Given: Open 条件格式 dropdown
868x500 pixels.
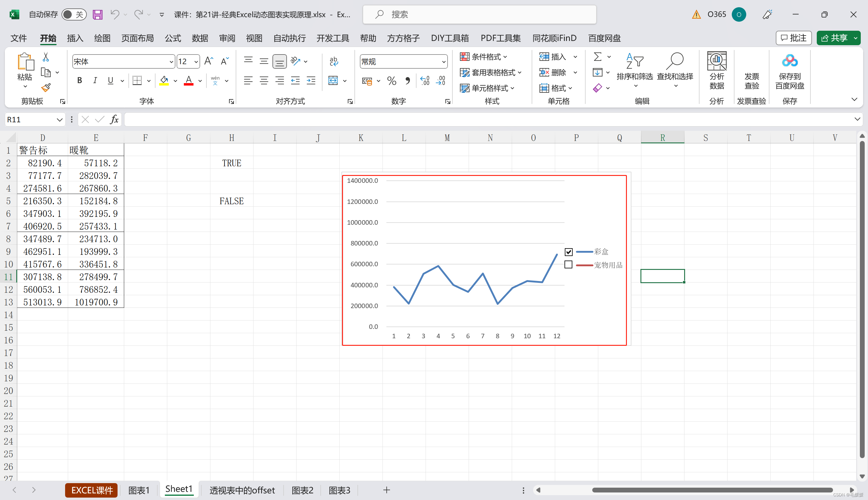Looking at the screenshot, I should pos(483,57).
